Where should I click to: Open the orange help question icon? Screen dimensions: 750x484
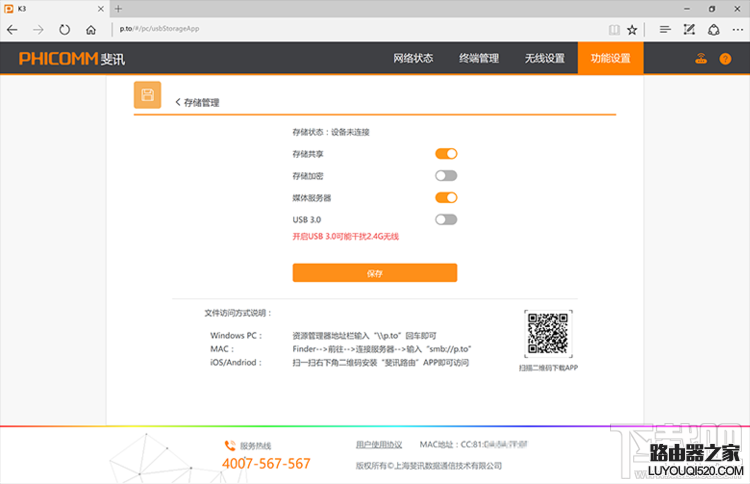[x=725, y=59]
